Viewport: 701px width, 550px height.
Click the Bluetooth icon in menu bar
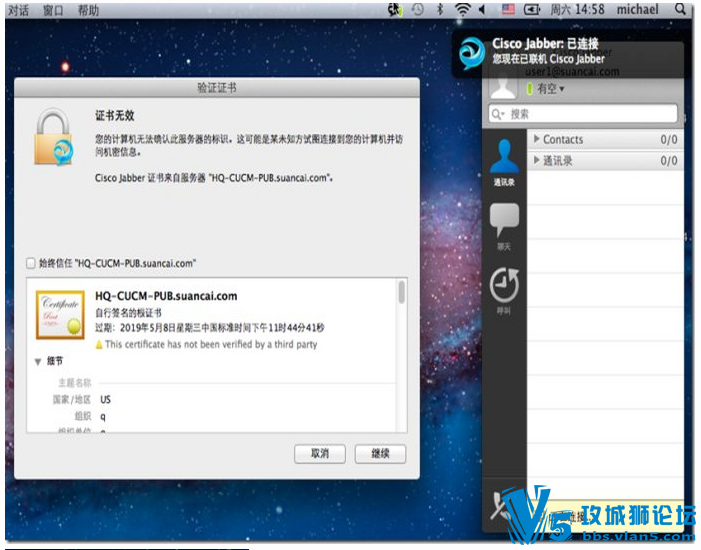(440, 9)
